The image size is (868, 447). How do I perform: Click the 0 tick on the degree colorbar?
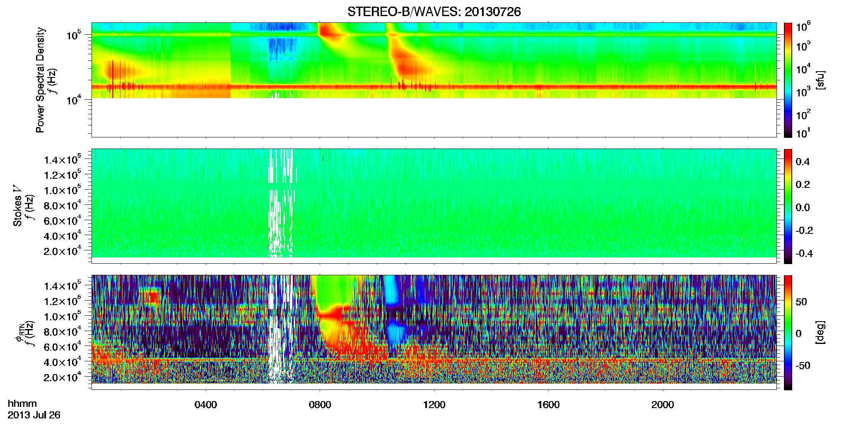[798, 334]
